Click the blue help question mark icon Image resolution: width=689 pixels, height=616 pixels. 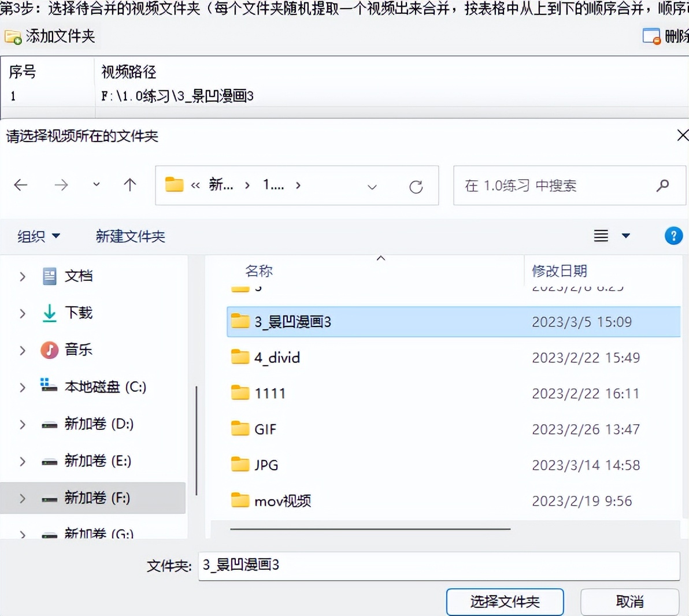(673, 236)
